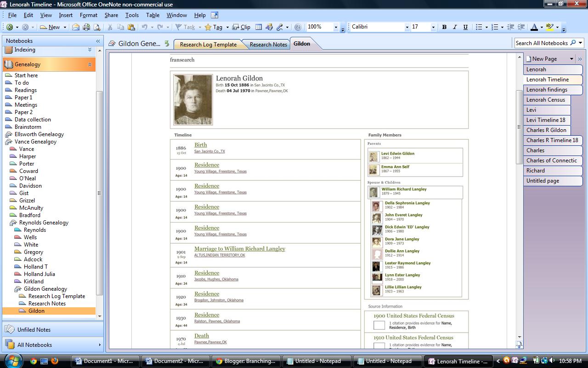Click the Bold formatting icon
Image resolution: width=588 pixels, height=368 pixels.
444,27
